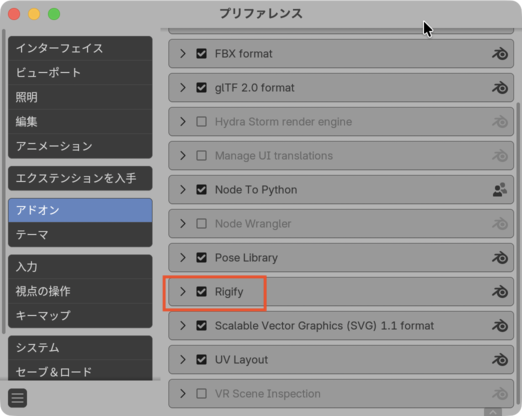Open the ビューポート preferences tab
This screenshot has width=522, height=416.
80,73
